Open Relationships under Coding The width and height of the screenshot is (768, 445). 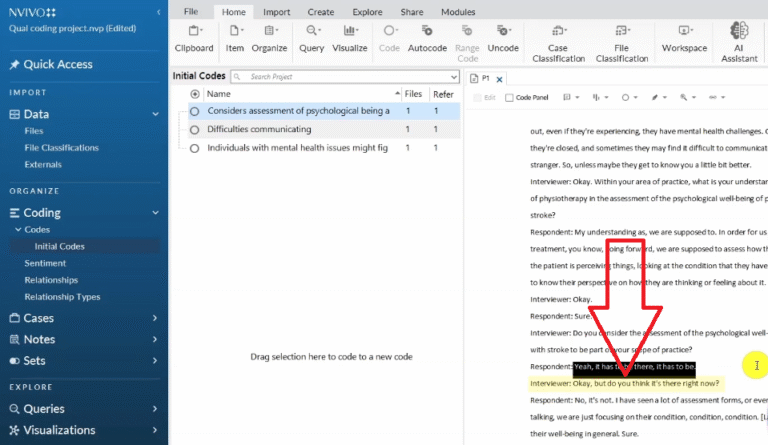(x=51, y=280)
